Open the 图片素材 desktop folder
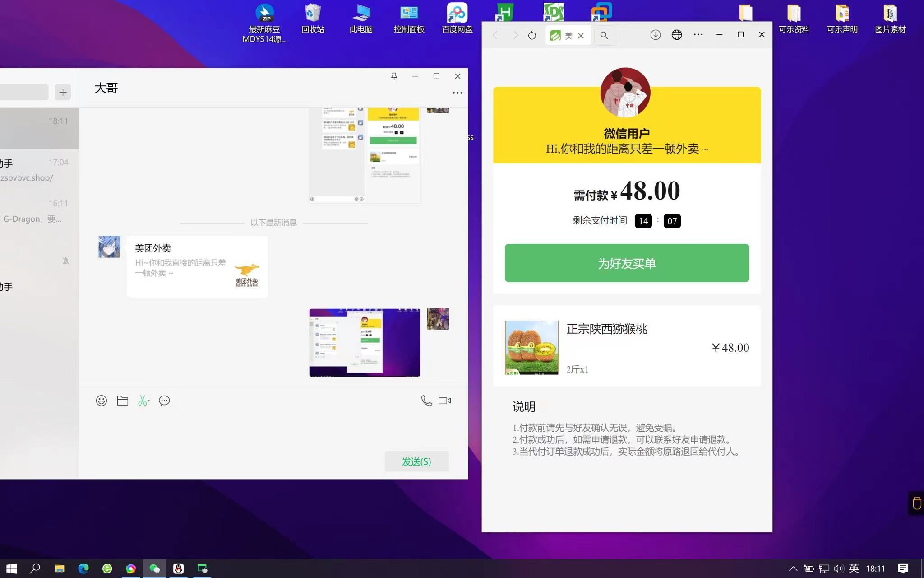Screen dimensions: 924x578 pos(890,18)
